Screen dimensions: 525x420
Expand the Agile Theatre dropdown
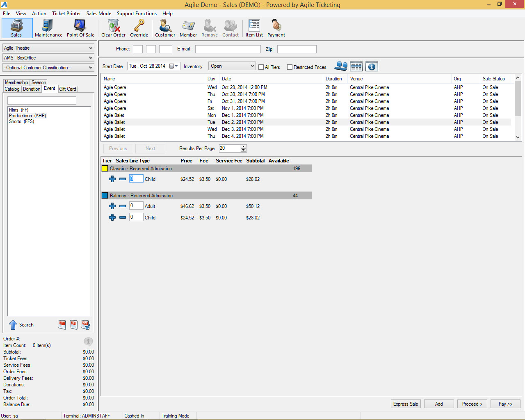[x=48, y=48]
